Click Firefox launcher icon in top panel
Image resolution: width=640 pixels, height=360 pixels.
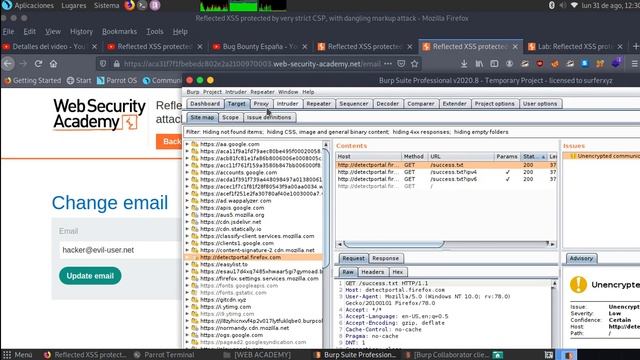[x=129, y=5]
